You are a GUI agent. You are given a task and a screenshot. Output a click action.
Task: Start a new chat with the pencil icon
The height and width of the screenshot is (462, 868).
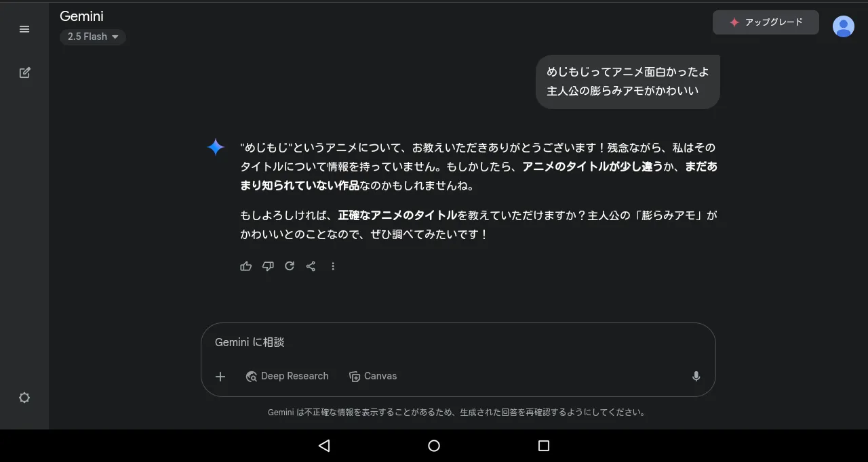coord(24,72)
